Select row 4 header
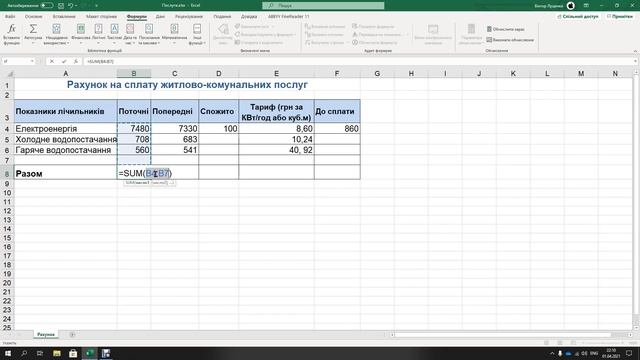The image size is (640, 360). click(x=7, y=129)
